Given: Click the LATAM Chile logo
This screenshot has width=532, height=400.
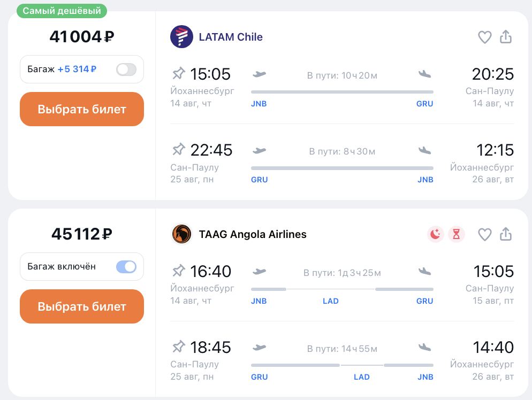Looking at the screenshot, I should click(181, 36).
